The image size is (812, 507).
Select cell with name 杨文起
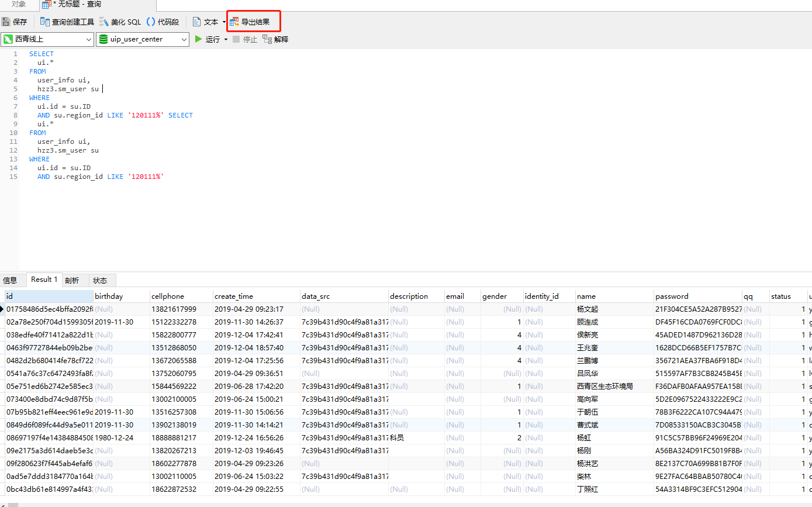coord(614,309)
